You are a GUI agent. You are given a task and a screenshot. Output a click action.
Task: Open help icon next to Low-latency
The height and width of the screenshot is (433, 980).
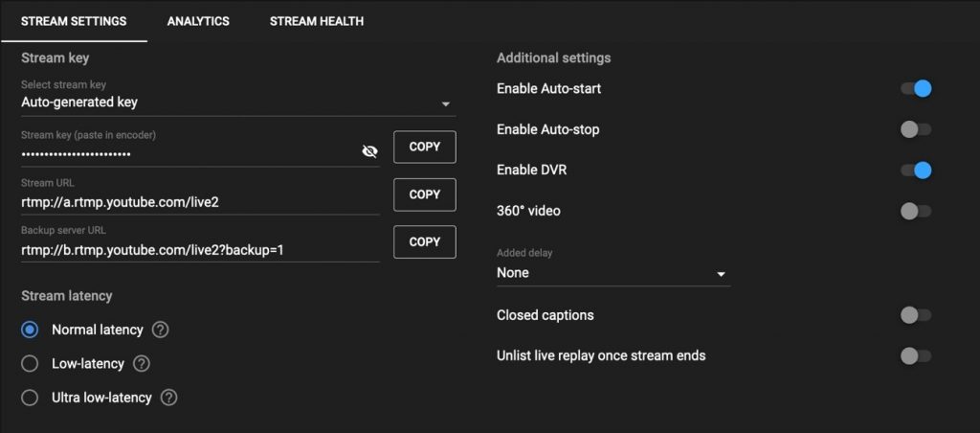[x=142, y=363]
